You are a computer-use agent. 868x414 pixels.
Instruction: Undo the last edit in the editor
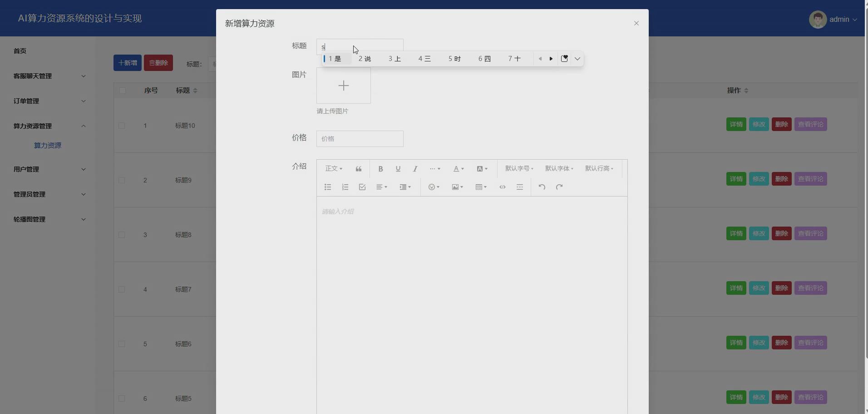[542, 187]
